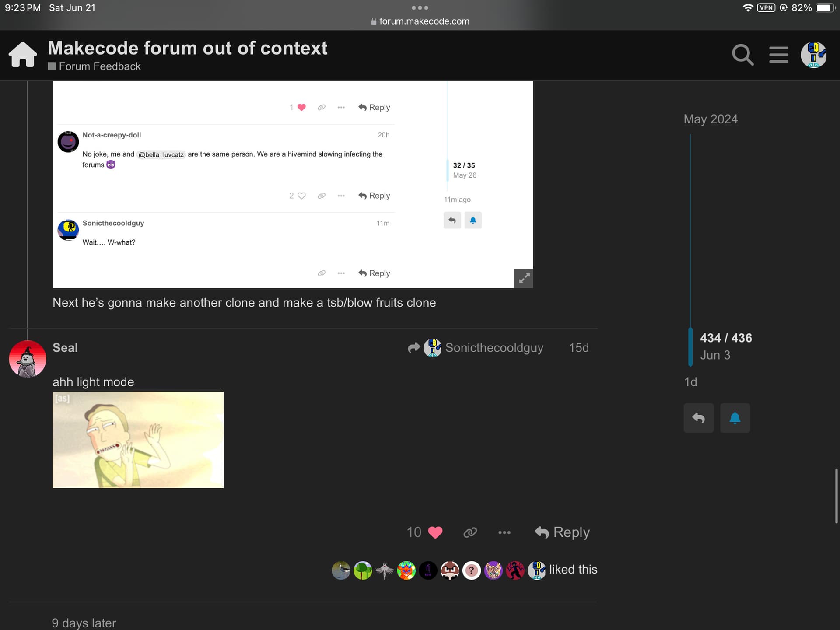
Task: Toggle the heart like on Seal's post
Action: 435,532
